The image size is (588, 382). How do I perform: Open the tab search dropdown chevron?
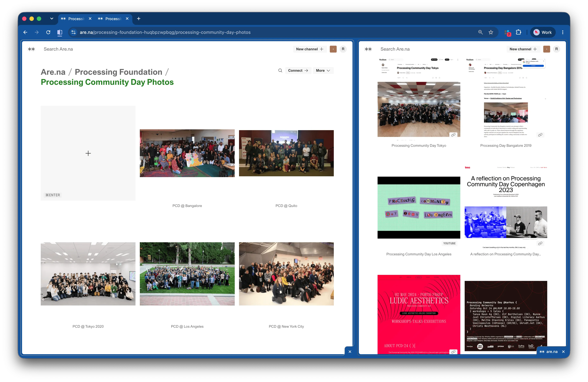pos(52,19)
